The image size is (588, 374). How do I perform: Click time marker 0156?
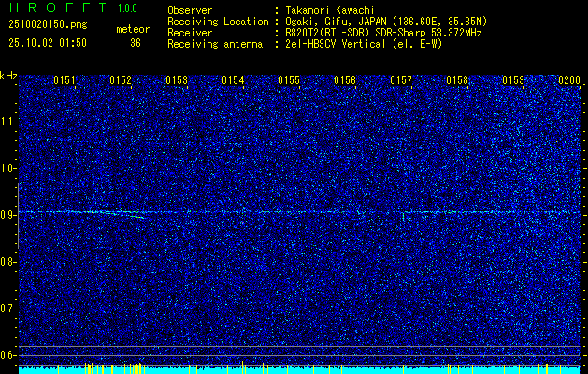(345, 80)
